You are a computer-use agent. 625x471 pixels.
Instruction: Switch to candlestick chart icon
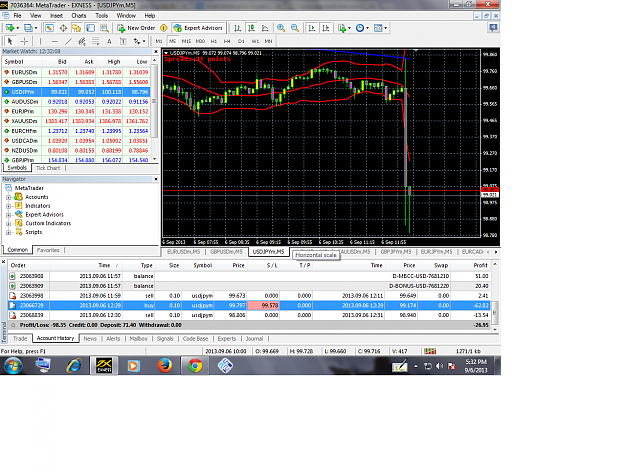[x=251, y=28]
